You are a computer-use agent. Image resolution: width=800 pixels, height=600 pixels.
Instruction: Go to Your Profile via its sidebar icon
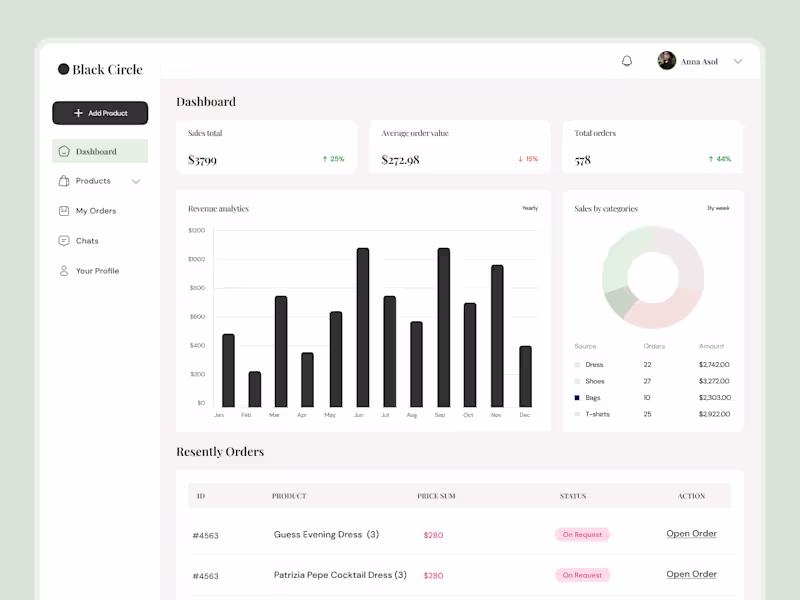[x=63, y=270]
